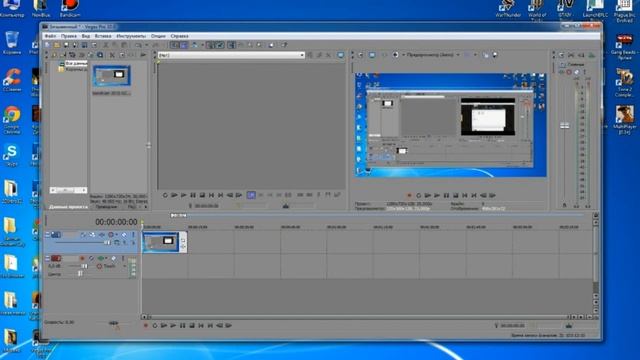Click Play button under video preview
The width and height of the screenshot is (640, 360).
(437, 196)
